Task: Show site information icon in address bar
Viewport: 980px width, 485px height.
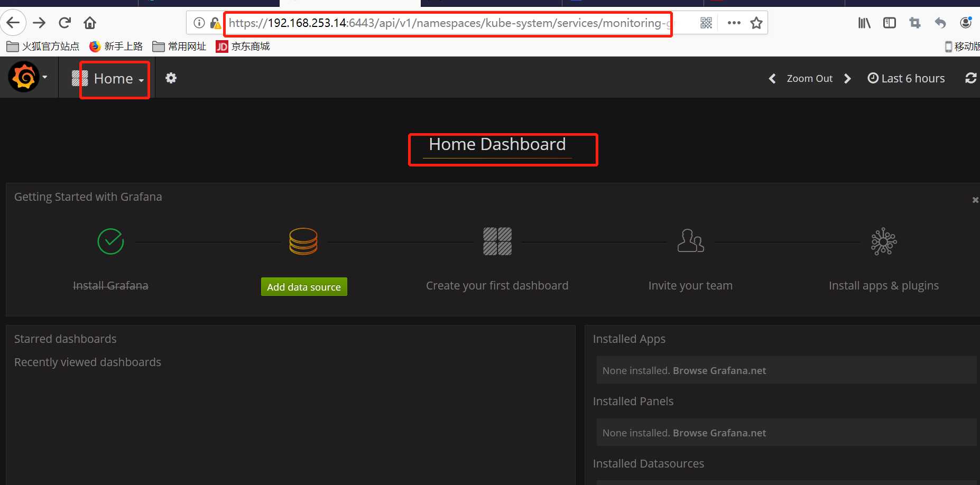Action: pyautogui.click(x=199, y=23)
